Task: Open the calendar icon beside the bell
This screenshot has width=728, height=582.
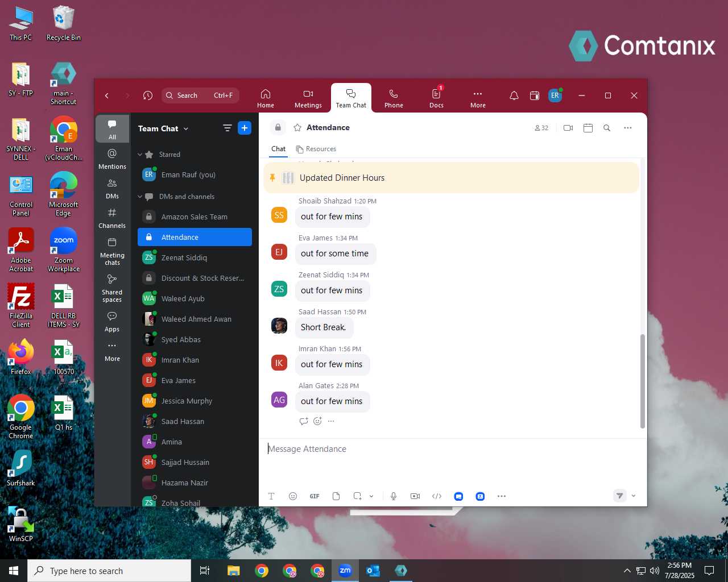Action: click(535, 95)
